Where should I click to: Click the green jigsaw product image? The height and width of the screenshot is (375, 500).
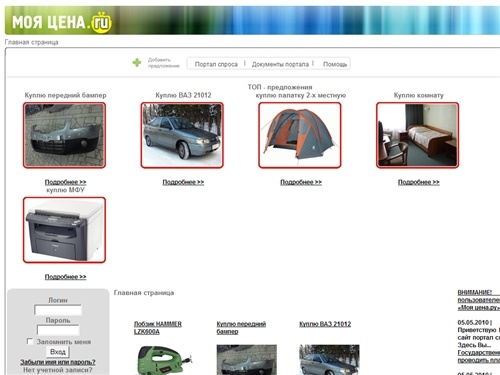pos(164,360)
